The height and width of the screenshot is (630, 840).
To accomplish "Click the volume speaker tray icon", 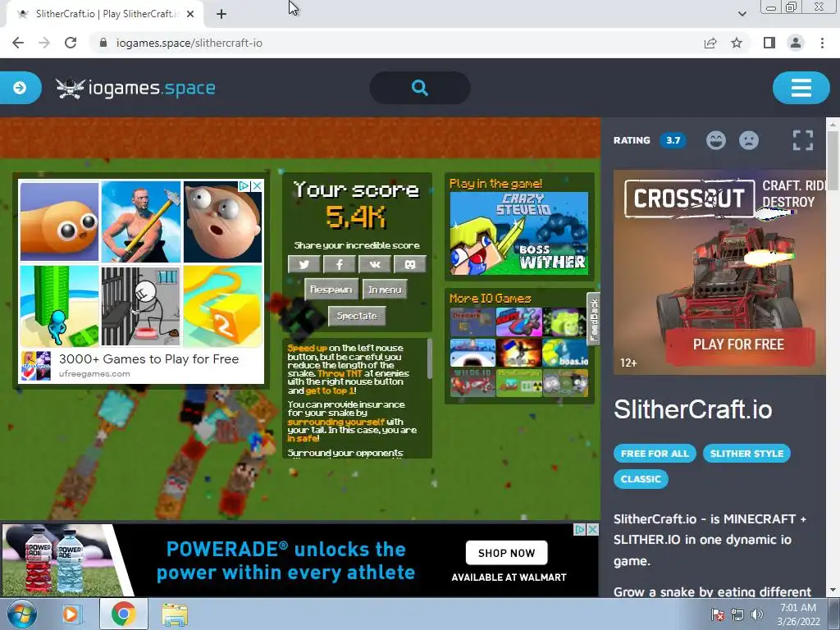I will 757,614.
